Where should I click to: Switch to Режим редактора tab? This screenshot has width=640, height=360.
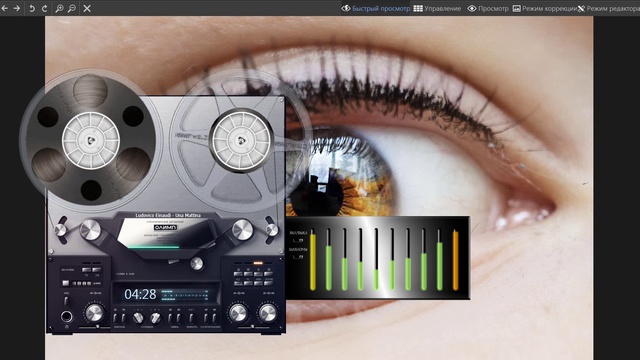pyautogui.click(x=609, y=8)
